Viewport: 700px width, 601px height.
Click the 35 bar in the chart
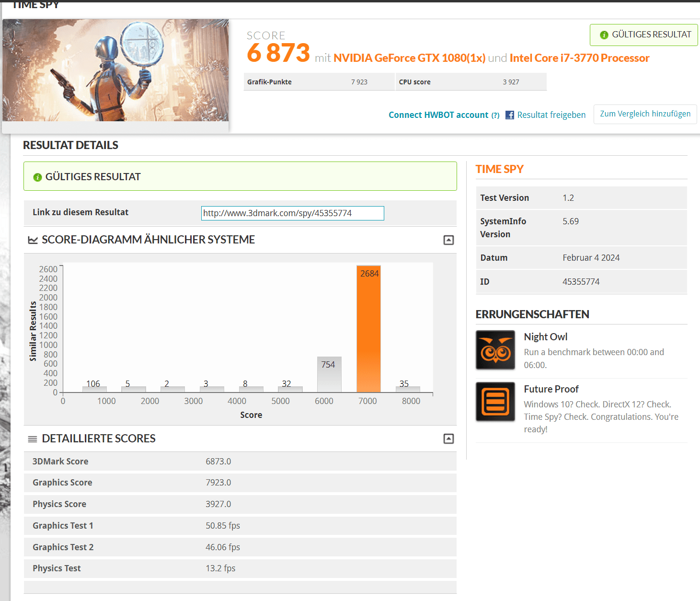click(x=408, y=389)
